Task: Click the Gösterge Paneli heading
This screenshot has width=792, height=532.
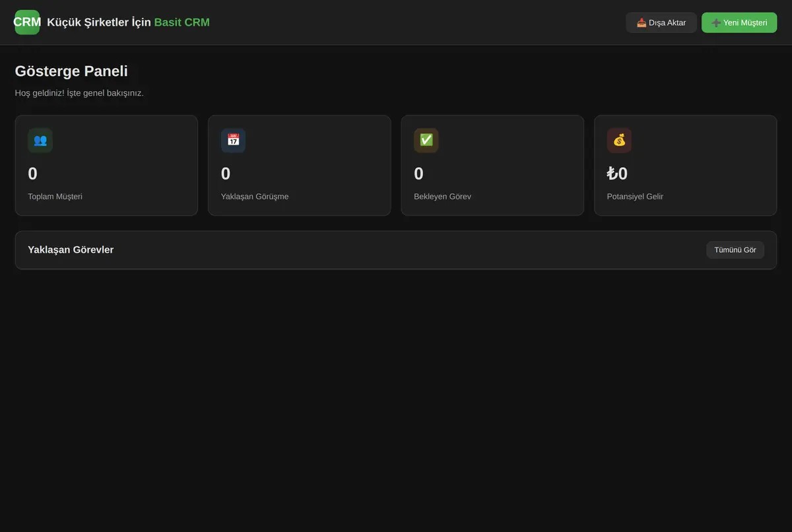Action: click(x=71, y=71)
